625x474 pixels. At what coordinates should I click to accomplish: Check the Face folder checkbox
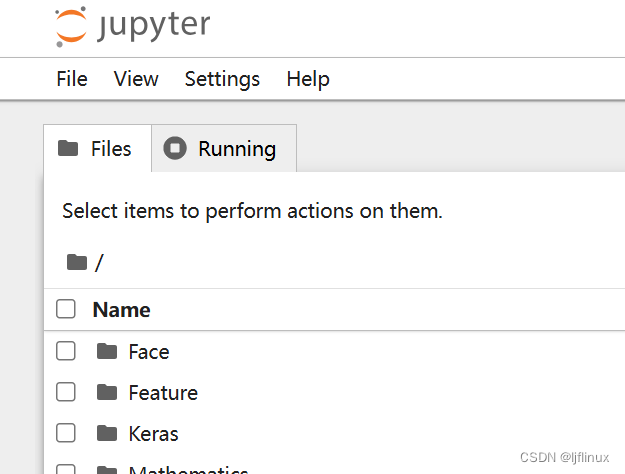click(x=66, y=351)
